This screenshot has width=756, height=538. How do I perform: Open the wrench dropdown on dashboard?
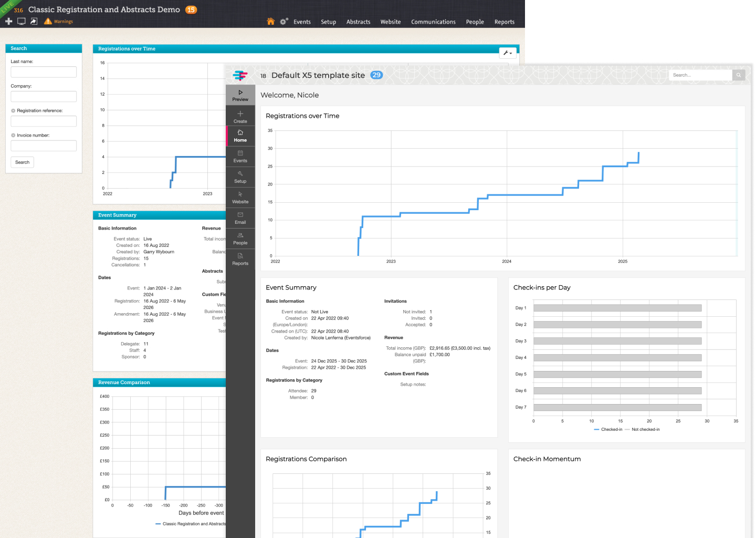[508, 53]
